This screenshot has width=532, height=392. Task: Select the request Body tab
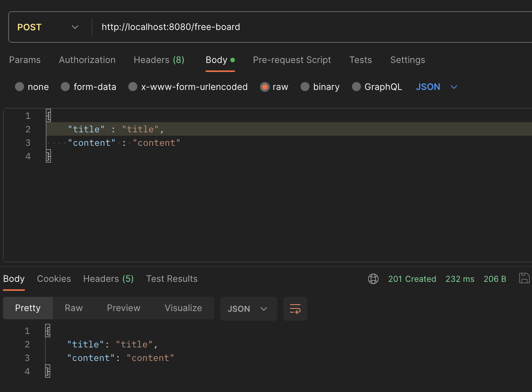click(x=220, y=60)
